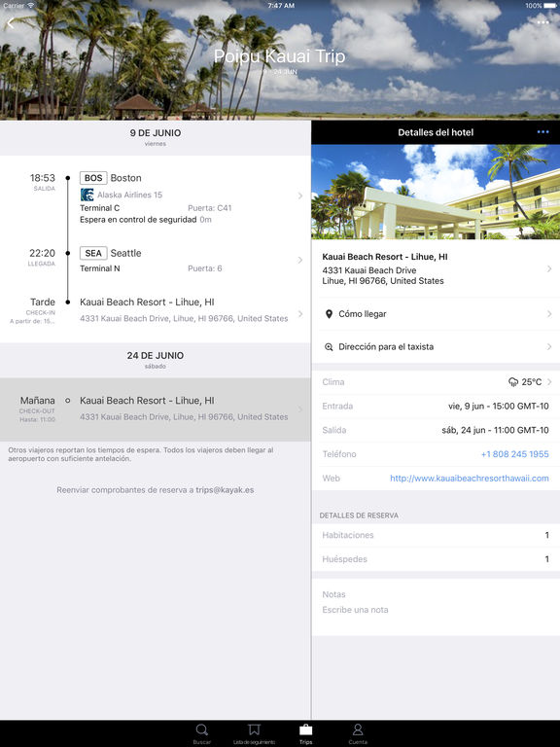
Task: Click the Escribe una nota field
Action: (x=436, y=610)
